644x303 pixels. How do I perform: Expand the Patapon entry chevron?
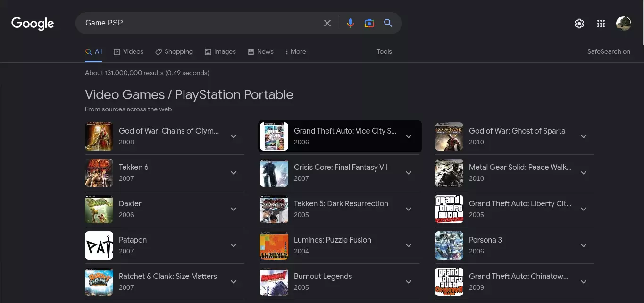pyautogui.click(x=234, y=245)
